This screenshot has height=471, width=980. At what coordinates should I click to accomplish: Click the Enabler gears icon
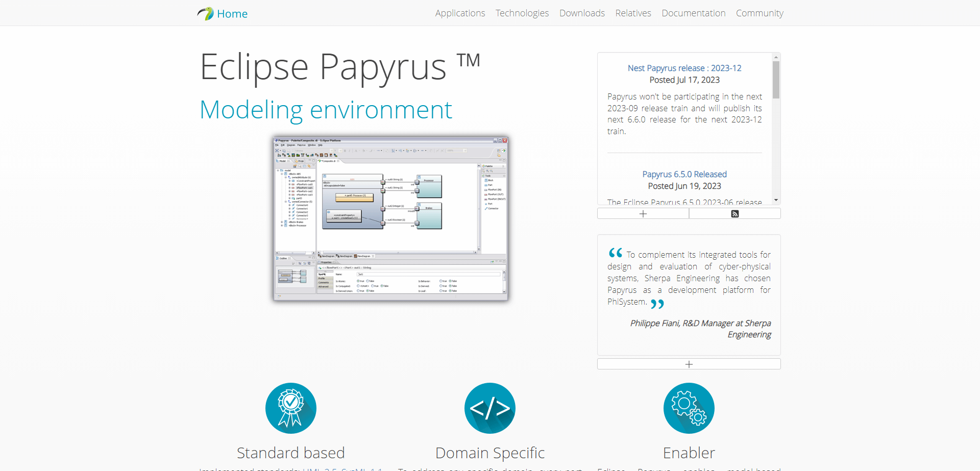click(689, 408)
